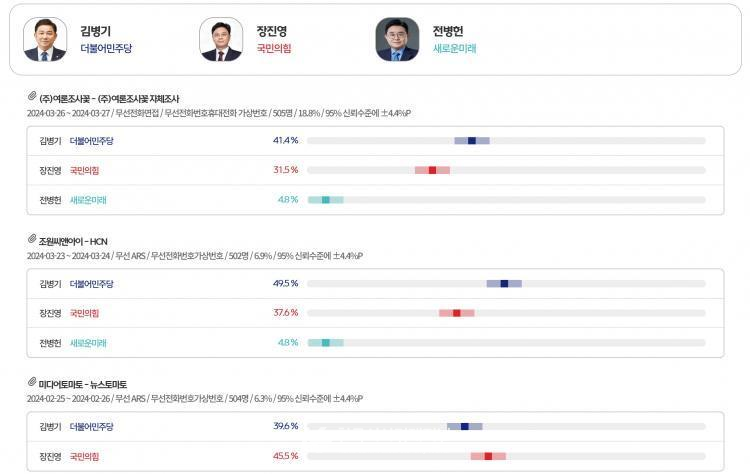Open 전병헌 candidate portrait photo
This screenshot has height=474, width=750.
397,40
